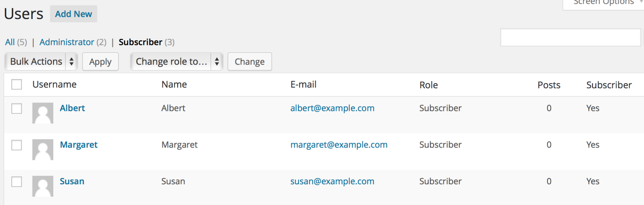
Task: Click the margaret@example.com email link
Action: (339, 145)
